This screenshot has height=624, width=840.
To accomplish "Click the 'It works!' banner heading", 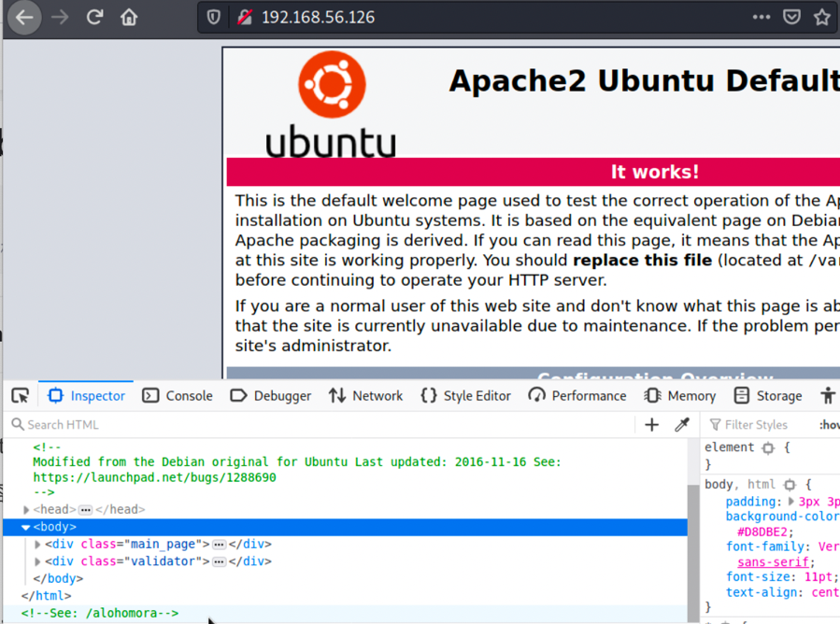I will tap(655, 172).
